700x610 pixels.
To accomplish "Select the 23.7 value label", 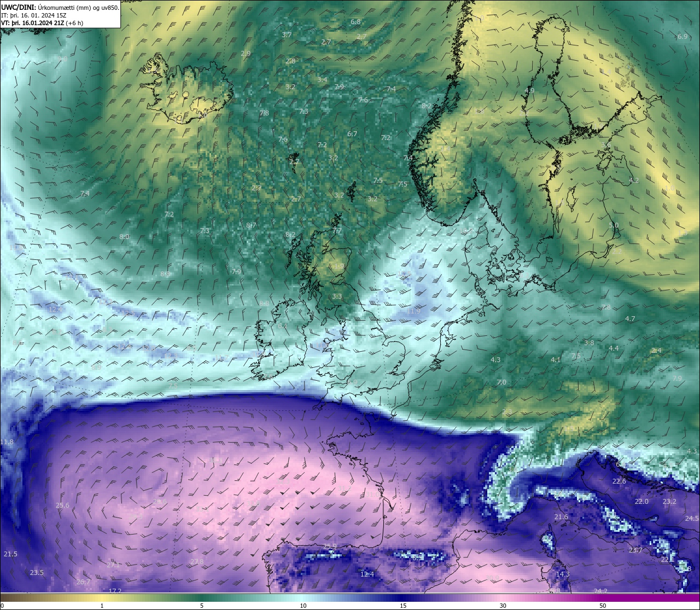I will 635,550.
